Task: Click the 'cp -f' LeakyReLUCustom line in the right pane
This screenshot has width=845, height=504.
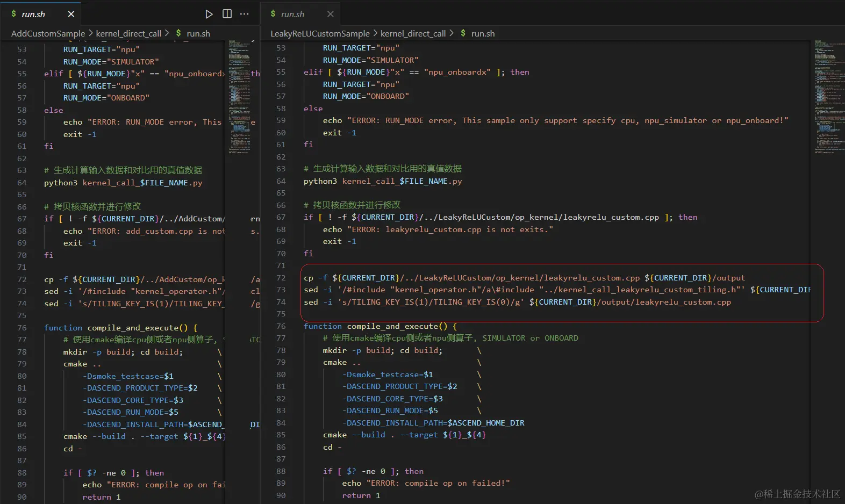Action: [524, 278]
